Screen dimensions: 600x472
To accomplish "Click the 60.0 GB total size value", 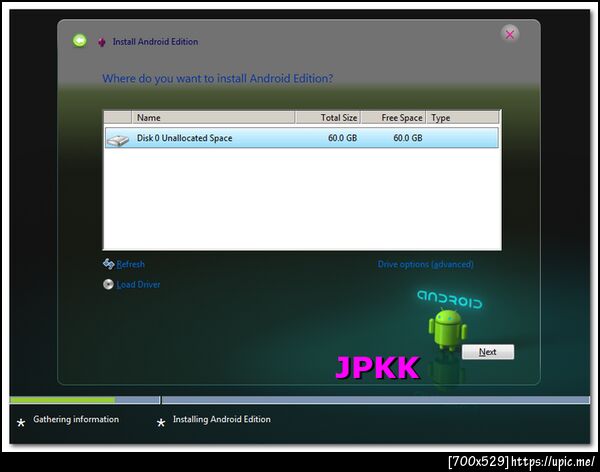I will tap(342, 138).
